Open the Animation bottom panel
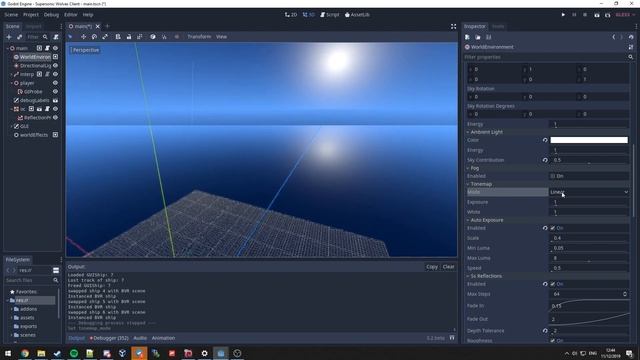640x360 pixels. tap(163, 338)
